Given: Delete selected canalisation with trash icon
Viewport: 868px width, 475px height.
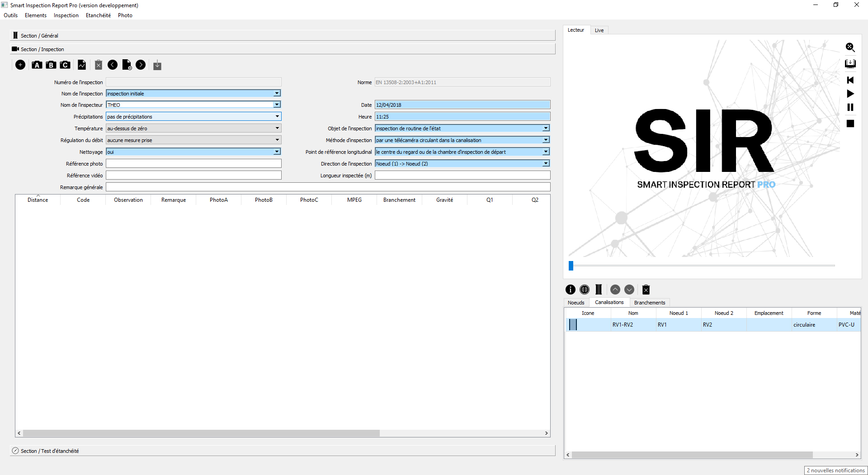Looking at the screenshot, I should click(x=646, y=290).
